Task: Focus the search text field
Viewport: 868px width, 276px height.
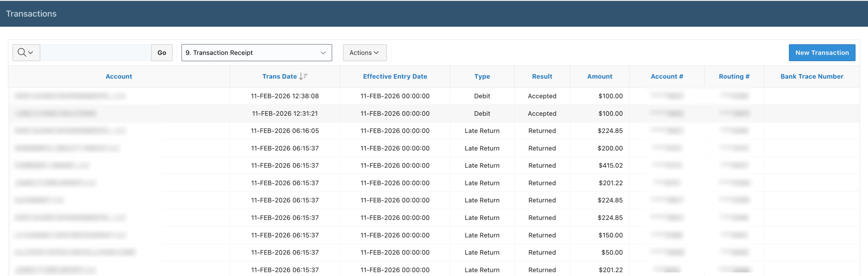Action: [x=96, y=53]
